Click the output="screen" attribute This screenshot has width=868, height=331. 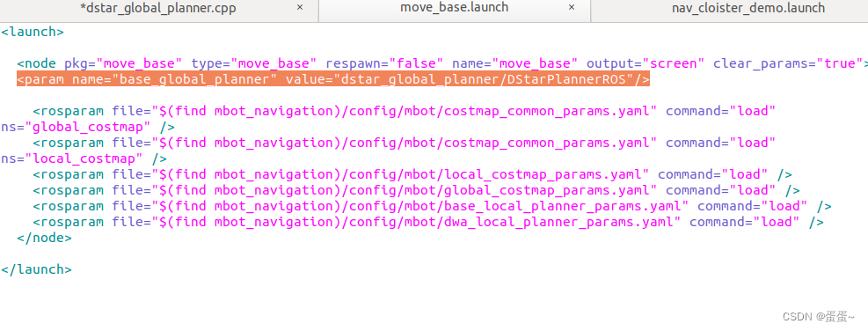(x=646, y=63)
